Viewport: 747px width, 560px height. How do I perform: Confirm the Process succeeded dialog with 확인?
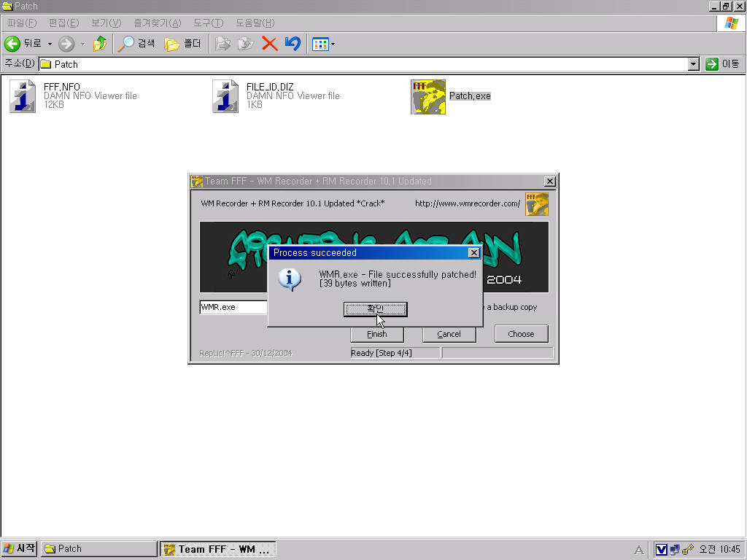pos(376,309)
